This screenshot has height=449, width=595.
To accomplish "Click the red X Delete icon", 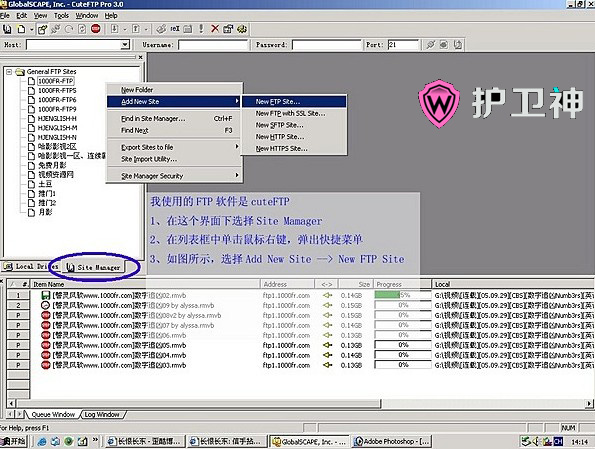I will pyautogui.click(x=215, y=29).
